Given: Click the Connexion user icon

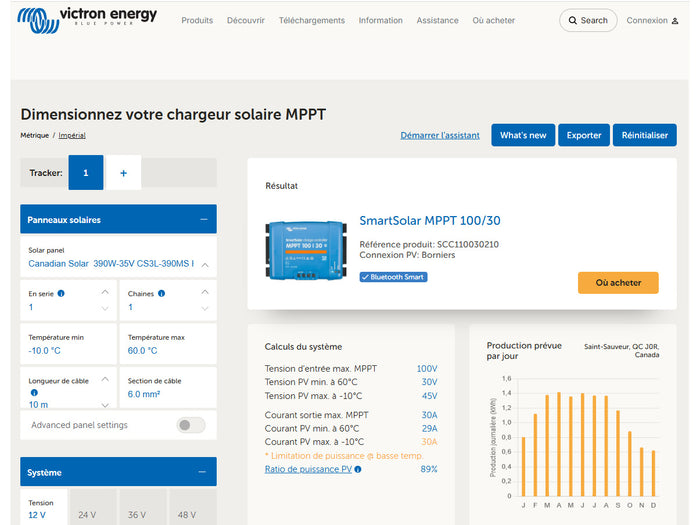Looking at the screenshot, I should click(661, 21).
